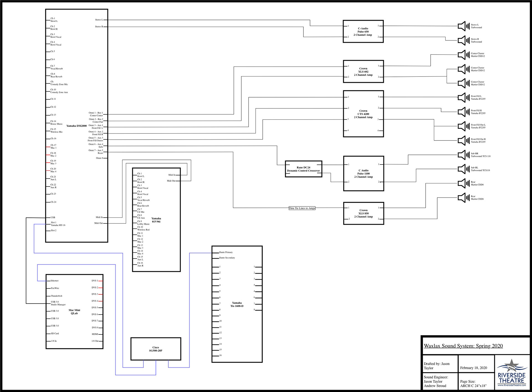Select the Sub HL Turbosound speaker symbol

pyautogui.click(x=463, y=169)
